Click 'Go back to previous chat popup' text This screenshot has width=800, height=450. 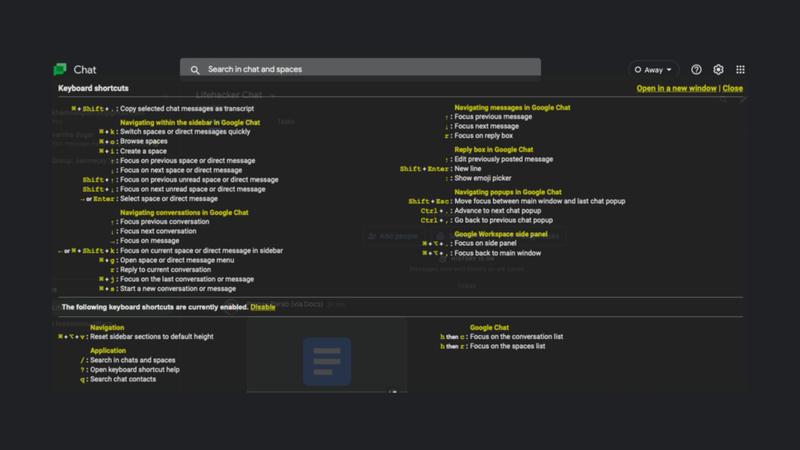click(504, 220)
